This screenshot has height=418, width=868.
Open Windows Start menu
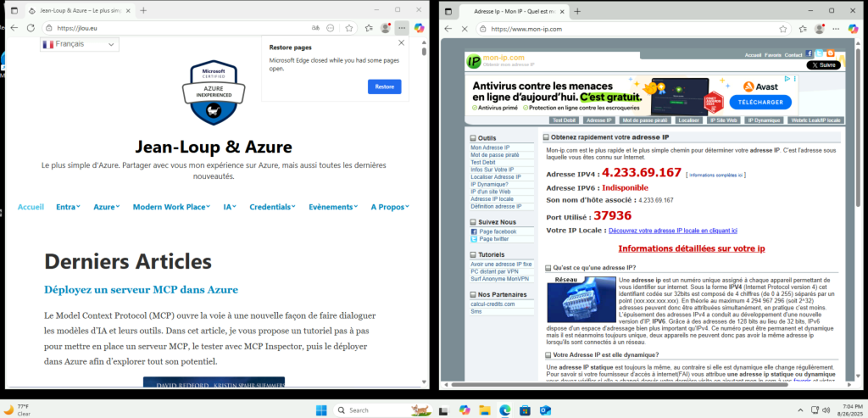(321, 410)
